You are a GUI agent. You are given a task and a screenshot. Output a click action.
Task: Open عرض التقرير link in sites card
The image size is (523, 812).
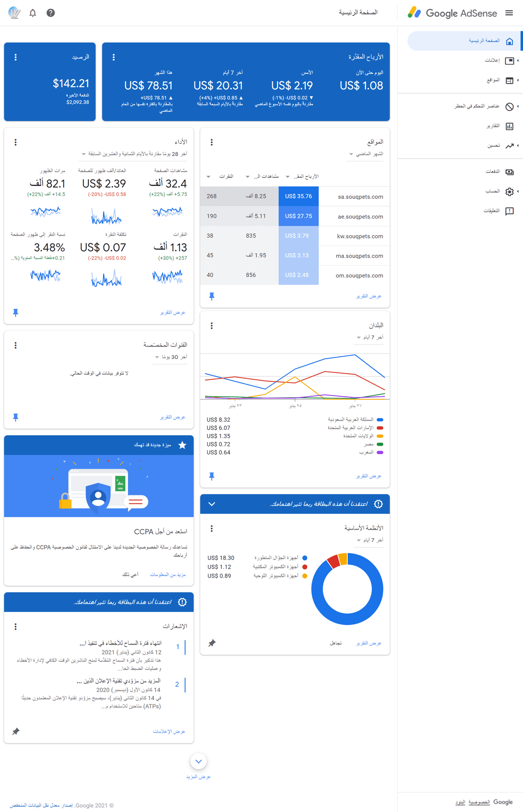[x=369, y=297]
